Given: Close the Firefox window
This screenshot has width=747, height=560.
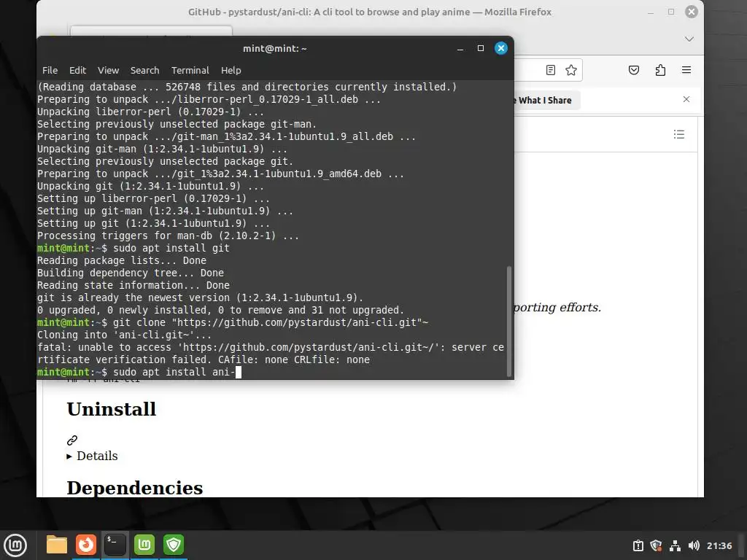Looking at the screenshot, I should tap(692, 12).
